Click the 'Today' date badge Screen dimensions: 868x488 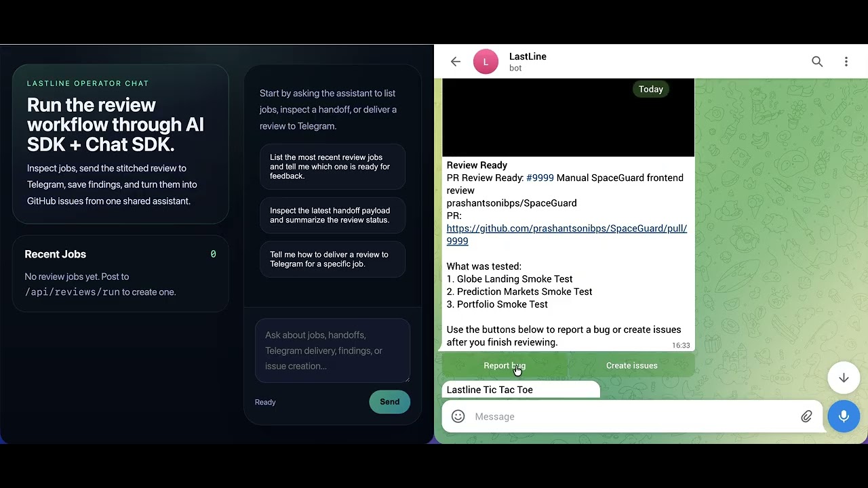pyautogui.click(x=651, y=89)
